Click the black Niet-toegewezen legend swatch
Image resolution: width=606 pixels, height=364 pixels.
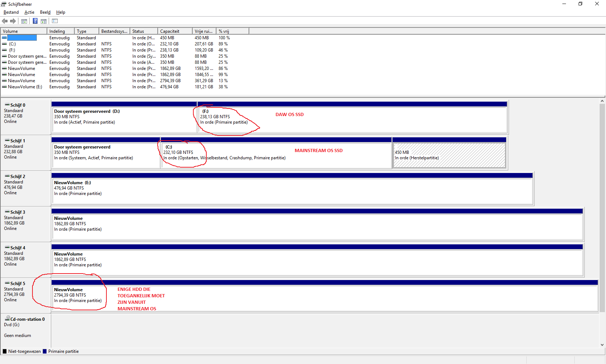pos(5,351)
